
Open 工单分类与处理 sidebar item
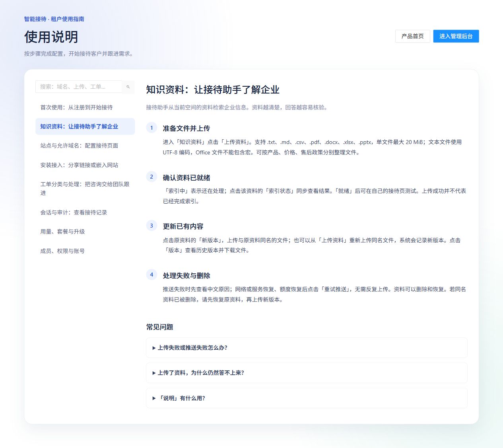point(85,189)
